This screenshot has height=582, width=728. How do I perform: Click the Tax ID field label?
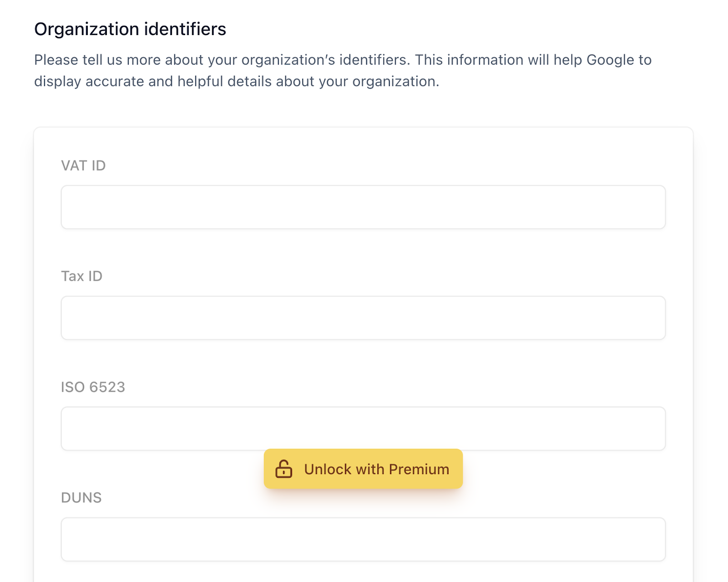(81, 276)
